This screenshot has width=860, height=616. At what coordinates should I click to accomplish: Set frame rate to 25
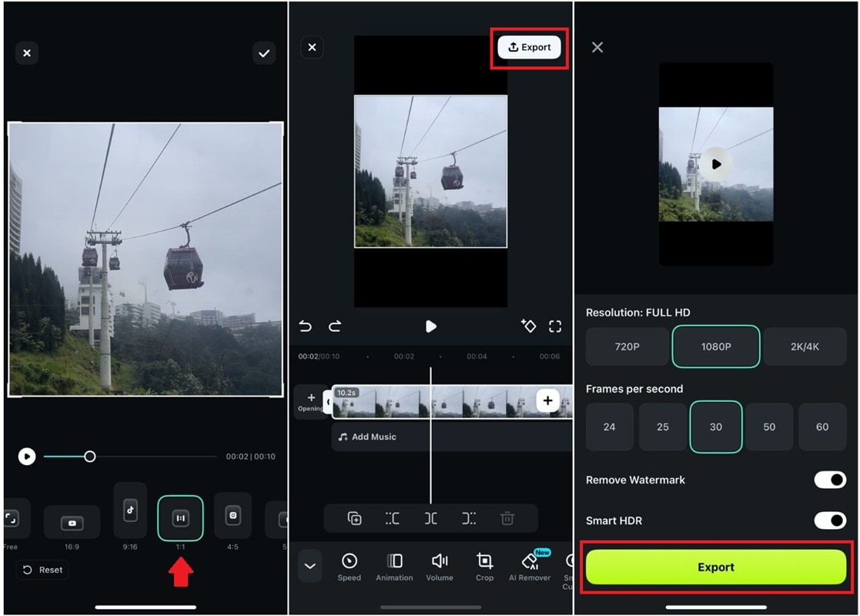(663, 427)
